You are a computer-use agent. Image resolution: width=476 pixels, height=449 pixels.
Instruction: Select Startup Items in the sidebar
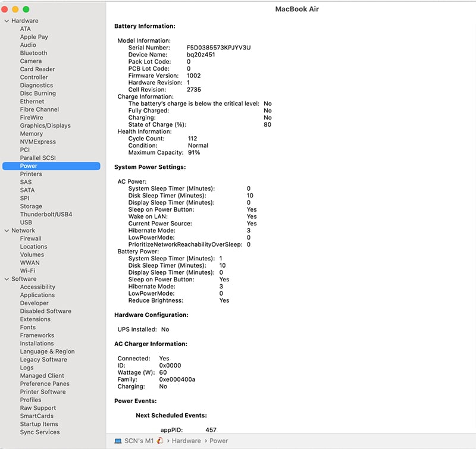click(39, 424)
